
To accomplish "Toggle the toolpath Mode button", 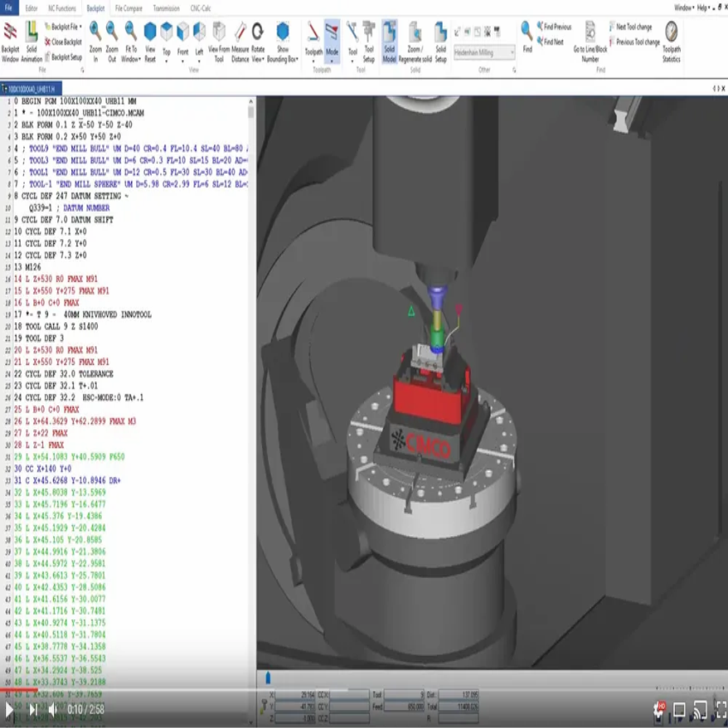I will [x=332, y=41].
